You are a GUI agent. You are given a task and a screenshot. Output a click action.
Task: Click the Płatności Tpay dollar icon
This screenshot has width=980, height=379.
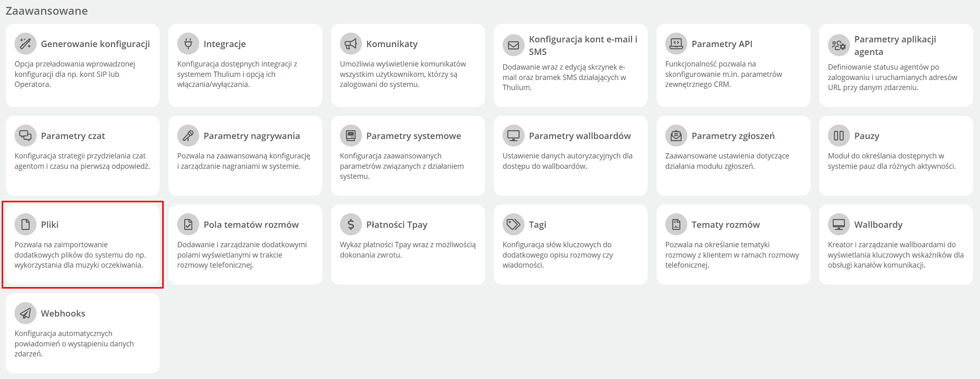[351, 225]
